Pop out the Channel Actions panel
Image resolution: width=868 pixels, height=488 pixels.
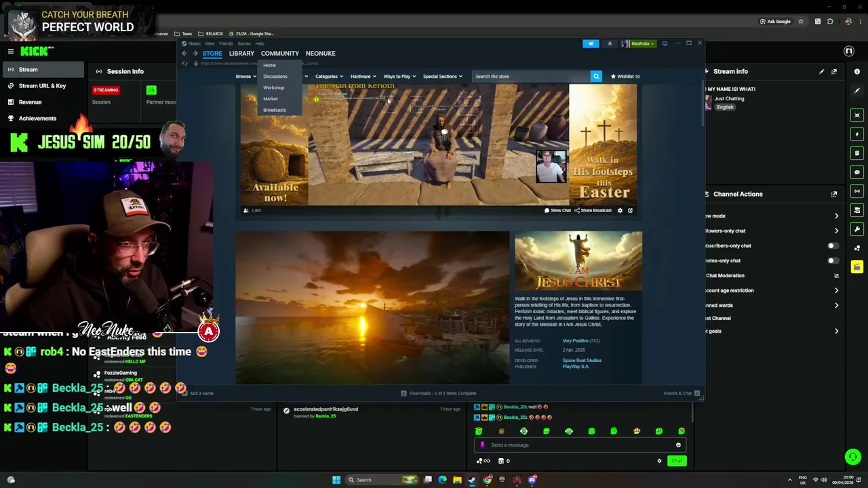834,194
